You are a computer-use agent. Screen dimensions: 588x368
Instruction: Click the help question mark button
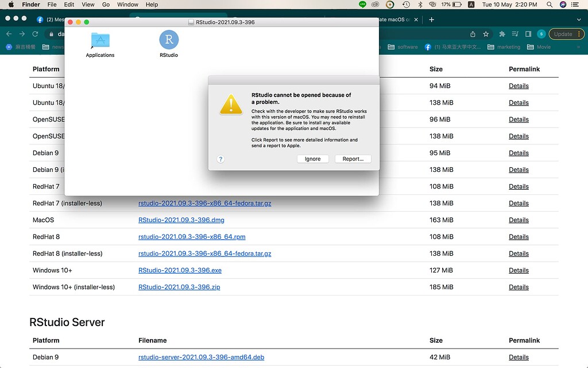tap(220, 159)
